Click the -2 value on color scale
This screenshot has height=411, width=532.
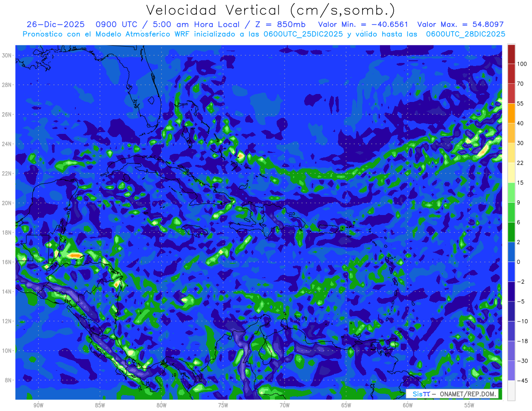pyautogui.click(x=520, y=282)
